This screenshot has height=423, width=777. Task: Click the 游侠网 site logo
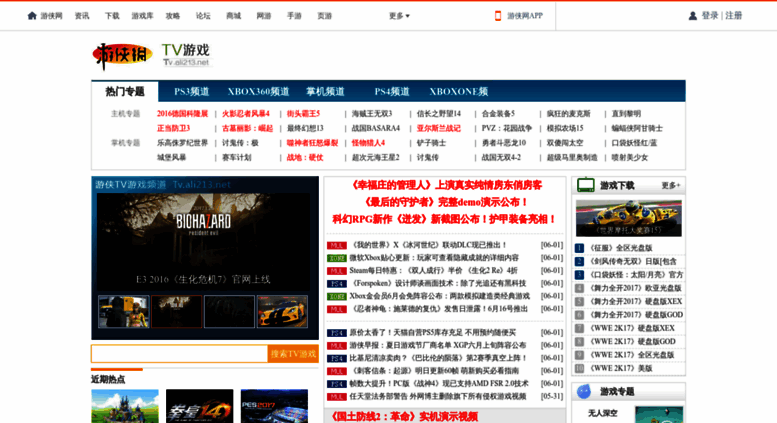[x=122, y=55]
